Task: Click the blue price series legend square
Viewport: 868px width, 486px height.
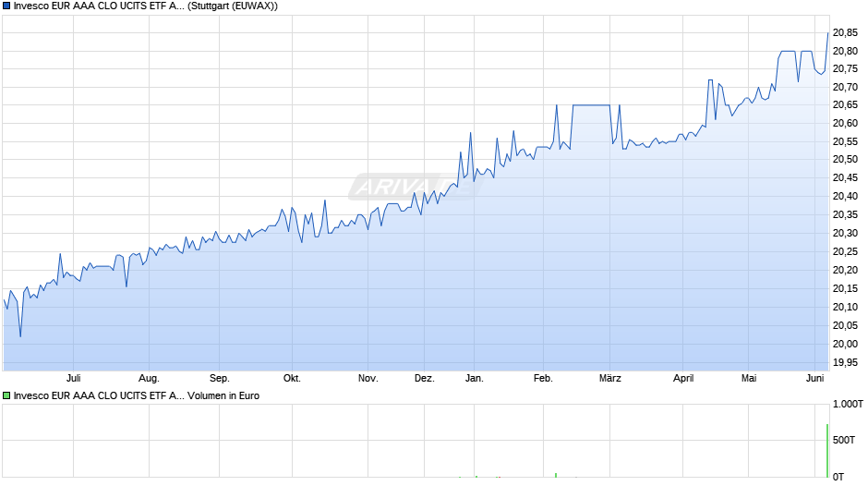Action: (6, 6)
